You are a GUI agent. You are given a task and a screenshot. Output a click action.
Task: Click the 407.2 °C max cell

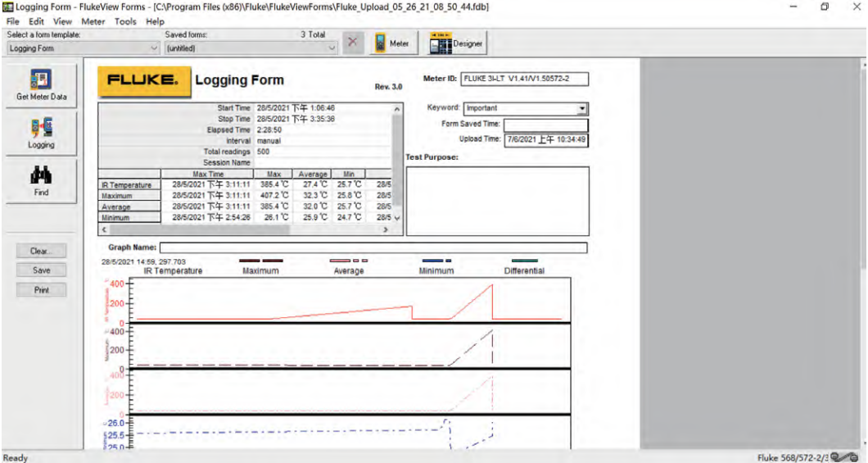[274, 196]
